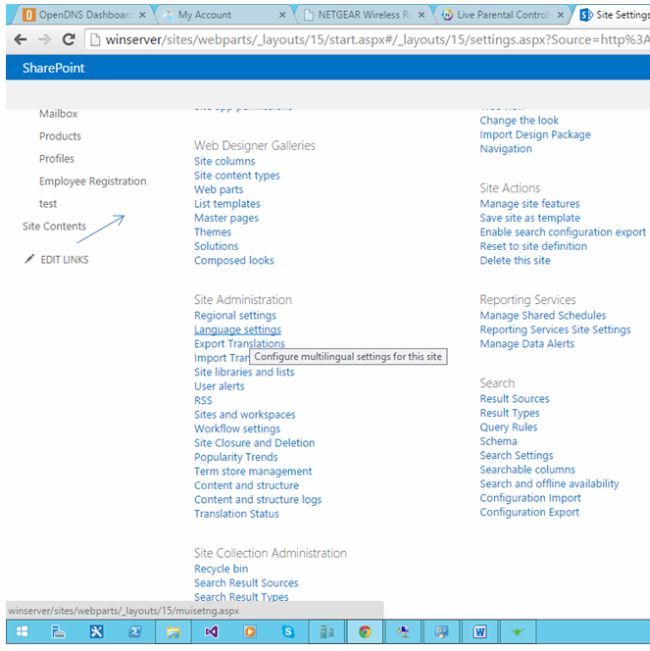Launch PowerShell from the taskbar

pyautogui.click(x=135, y=631)
